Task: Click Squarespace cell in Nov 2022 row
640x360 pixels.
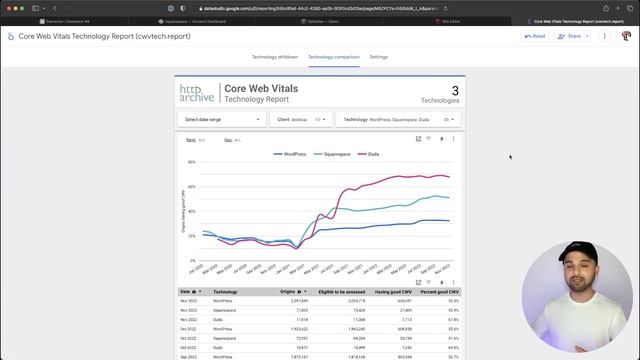Action: 224,310
